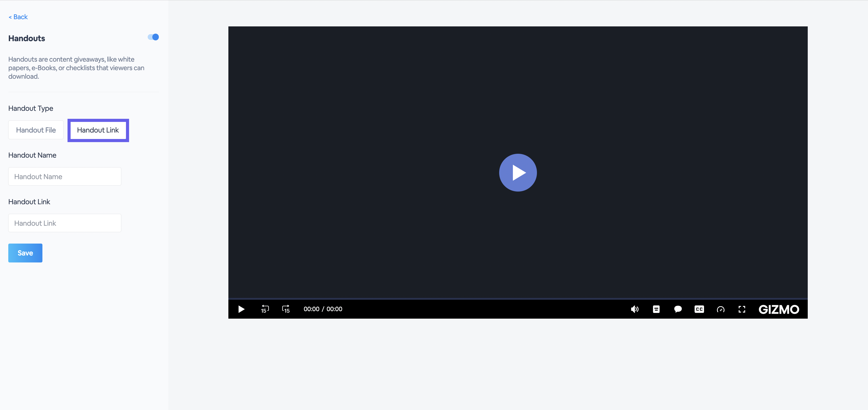The height and width of the screenshot is (410, 868).
Task: Go back via the Back link
Action: [18, 17]
